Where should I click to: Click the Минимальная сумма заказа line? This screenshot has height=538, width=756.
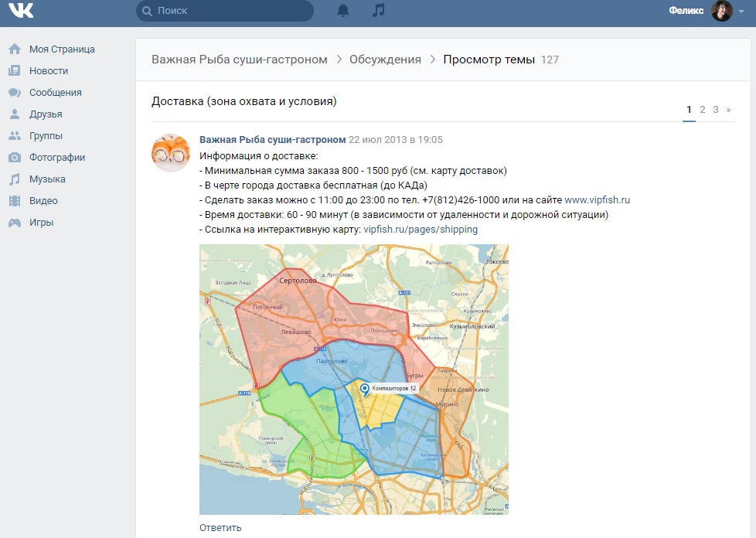[x=353, y=171]
